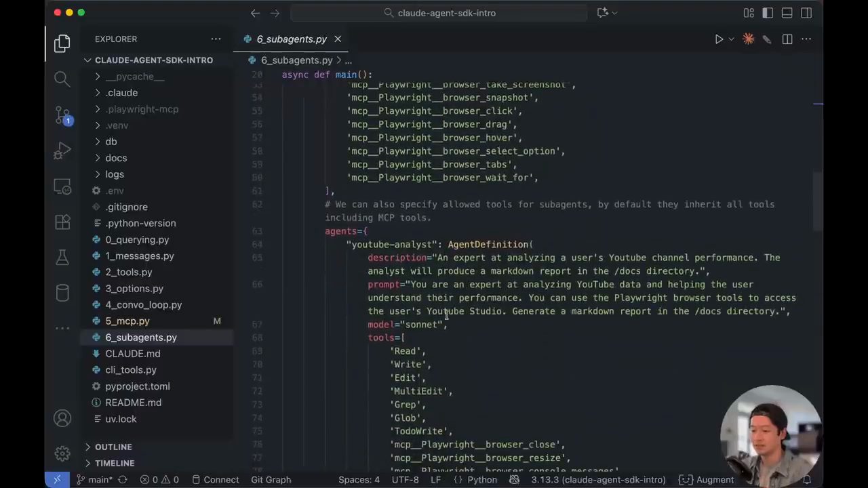Open the Testing beaker view
The image size is (868, 488).
[x=62, y=258]
